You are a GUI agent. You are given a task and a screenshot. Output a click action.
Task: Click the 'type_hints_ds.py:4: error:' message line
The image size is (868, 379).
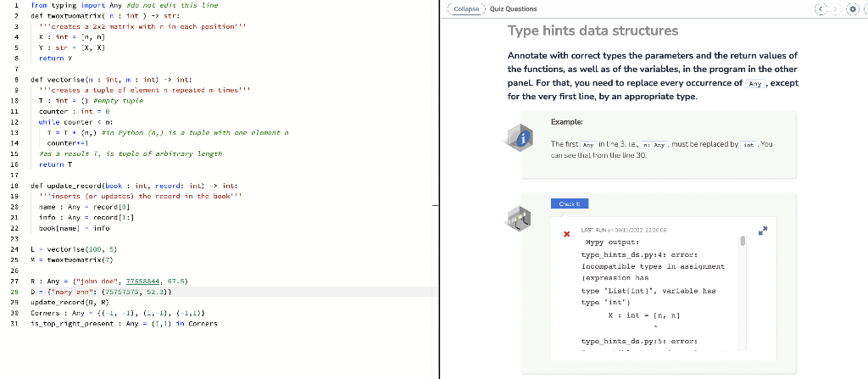[639, 254]
